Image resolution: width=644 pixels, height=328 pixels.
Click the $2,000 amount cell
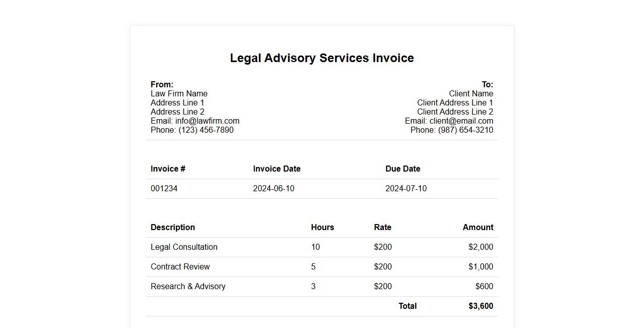pyautogui.click(x=481, y=247)
